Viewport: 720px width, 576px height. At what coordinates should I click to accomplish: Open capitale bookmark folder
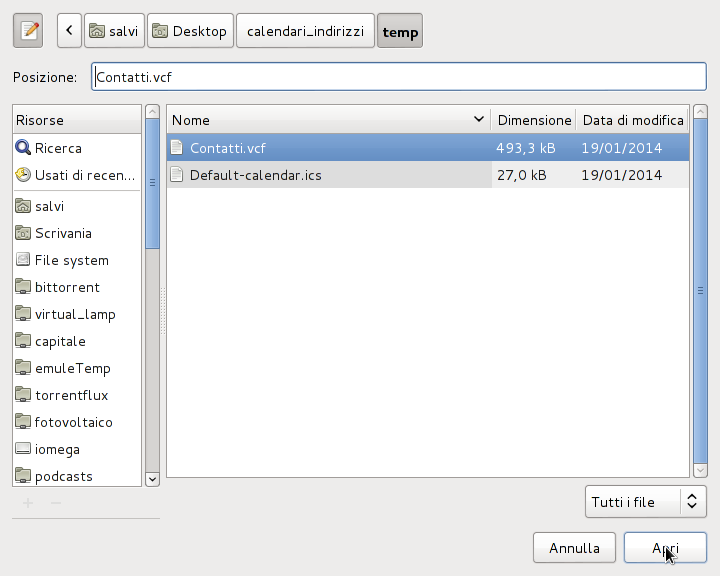click(77, 341)
